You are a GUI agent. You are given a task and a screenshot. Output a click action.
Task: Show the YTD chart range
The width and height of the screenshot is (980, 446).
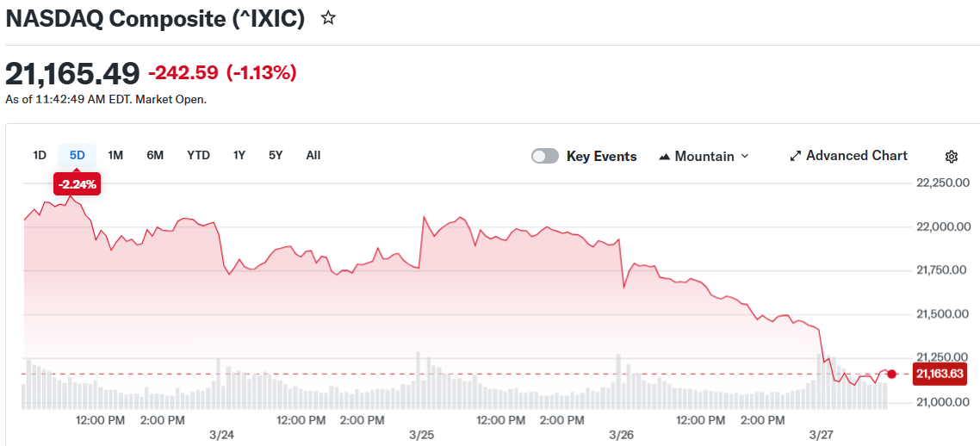198,156
